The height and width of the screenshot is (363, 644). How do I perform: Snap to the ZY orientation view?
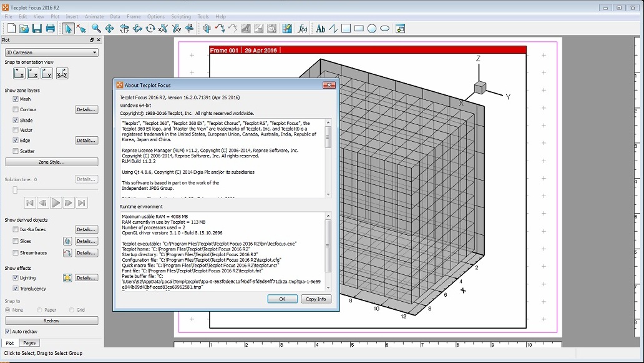[x=47, y=73]
